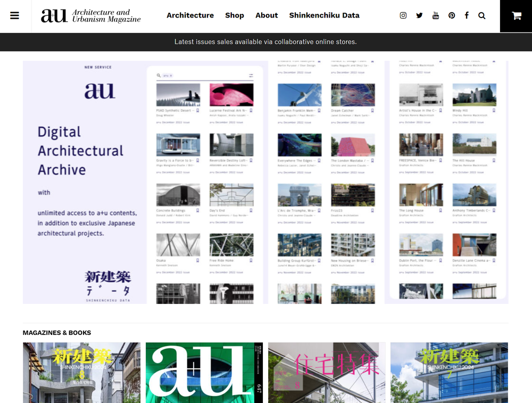
Task: Open the Instagram page icon
Action: [x=403, y=15]
